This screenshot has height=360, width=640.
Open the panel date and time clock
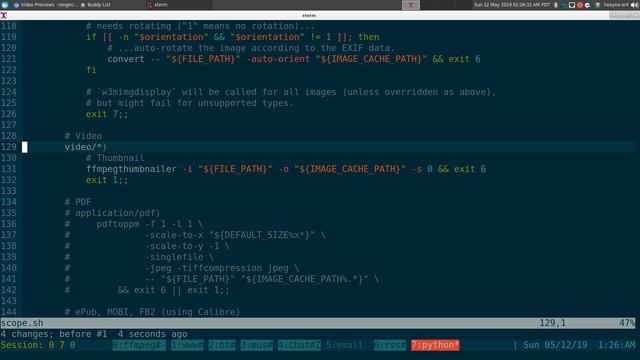tap(512, 5)
